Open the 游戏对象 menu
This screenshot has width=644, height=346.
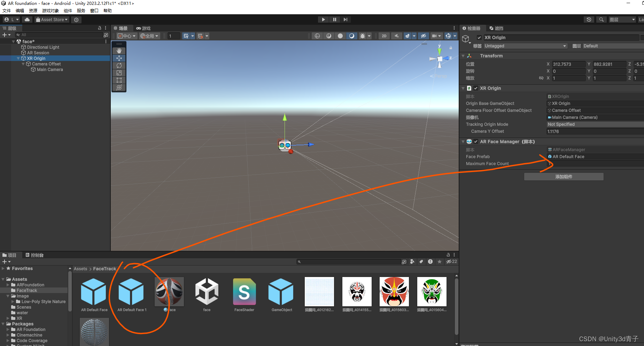(51, 11)
